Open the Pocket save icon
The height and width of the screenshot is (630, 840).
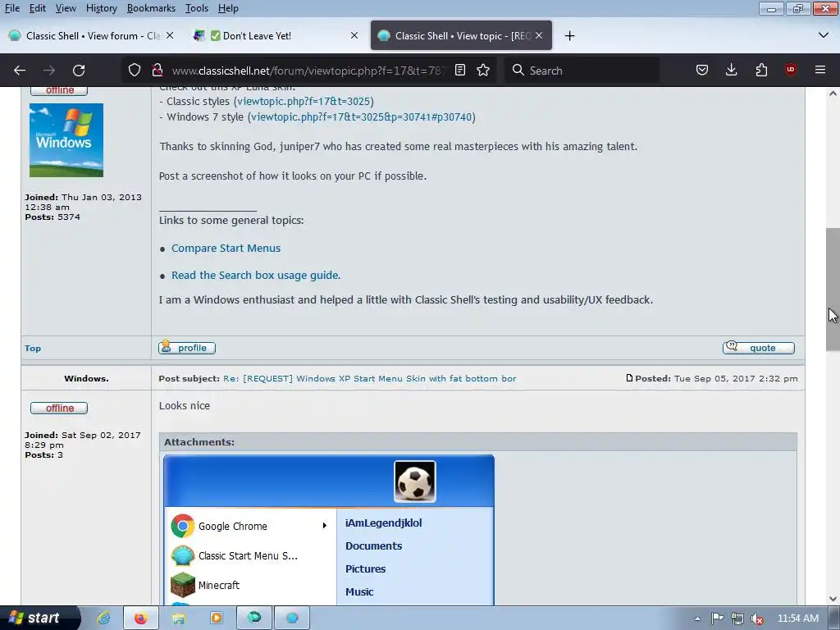(x=702, y=71)
